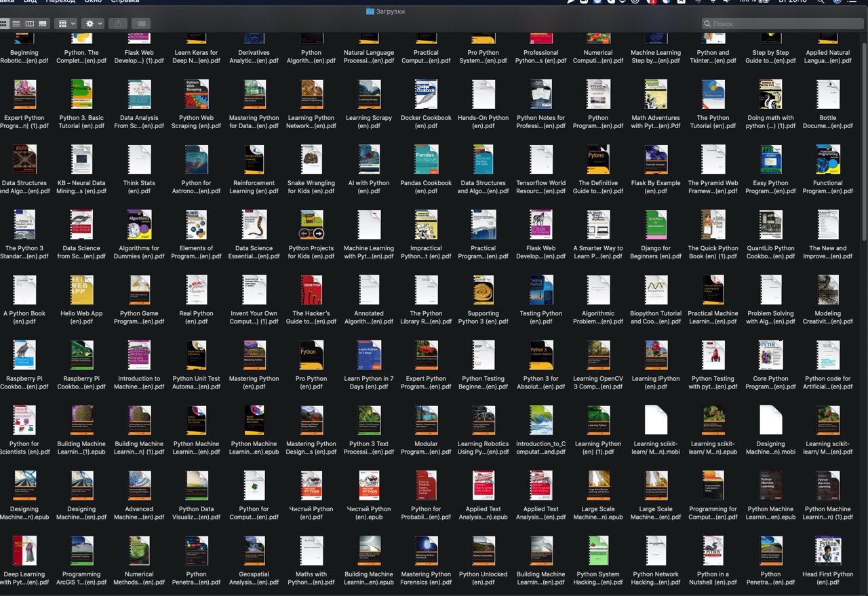This screenshot has height=596, width=868.
Task: Select Learning OpenCV 3 file icon
Action: (598, 355)
